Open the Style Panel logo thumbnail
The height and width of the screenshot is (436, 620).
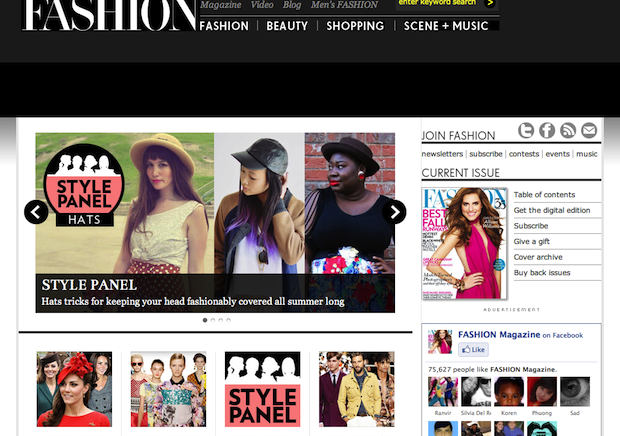pos(263,389)
